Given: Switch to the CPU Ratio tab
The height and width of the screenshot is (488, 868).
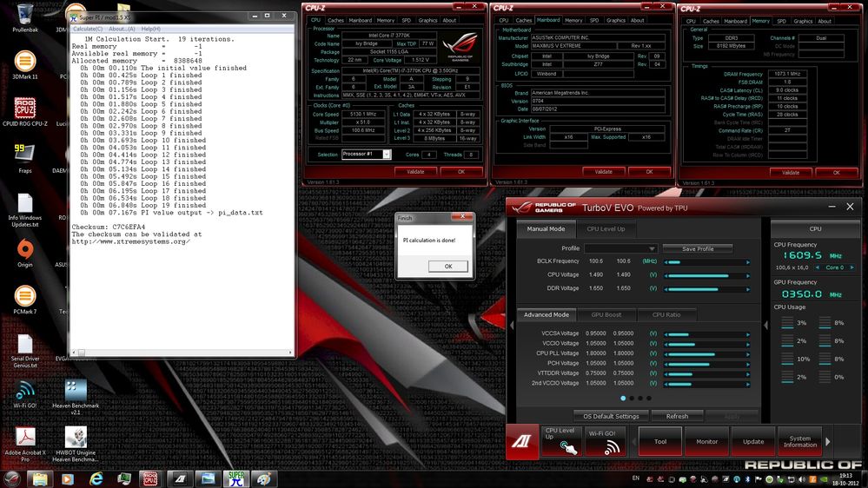Looking at the screenshot, I should coord(666,315).
